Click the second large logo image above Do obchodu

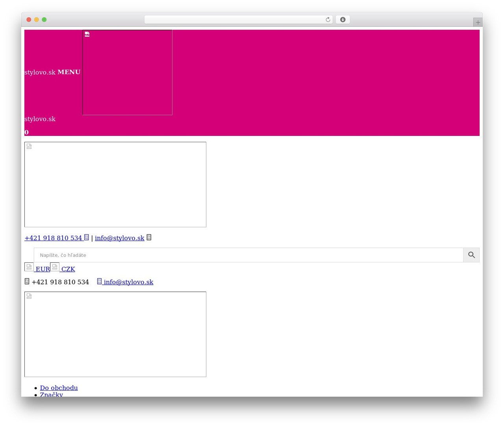click(115, 334)
